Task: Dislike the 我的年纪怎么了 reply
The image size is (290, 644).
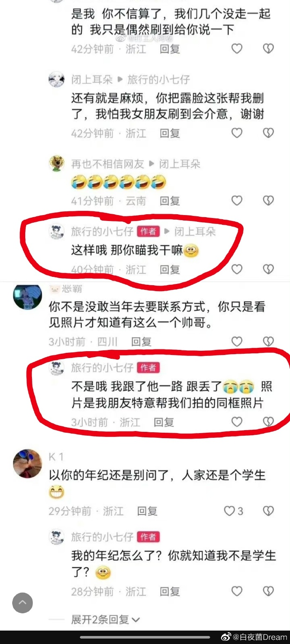Action: (268, 591)
